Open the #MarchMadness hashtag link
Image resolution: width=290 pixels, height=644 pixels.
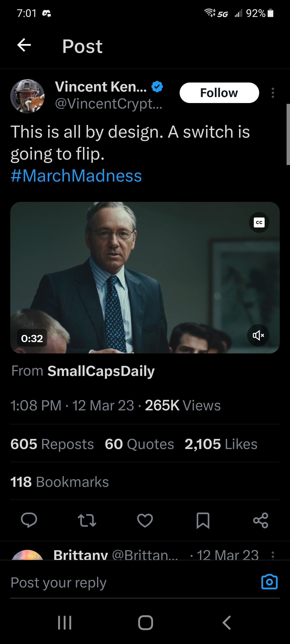pyautogui.click(x=76, y=175)
